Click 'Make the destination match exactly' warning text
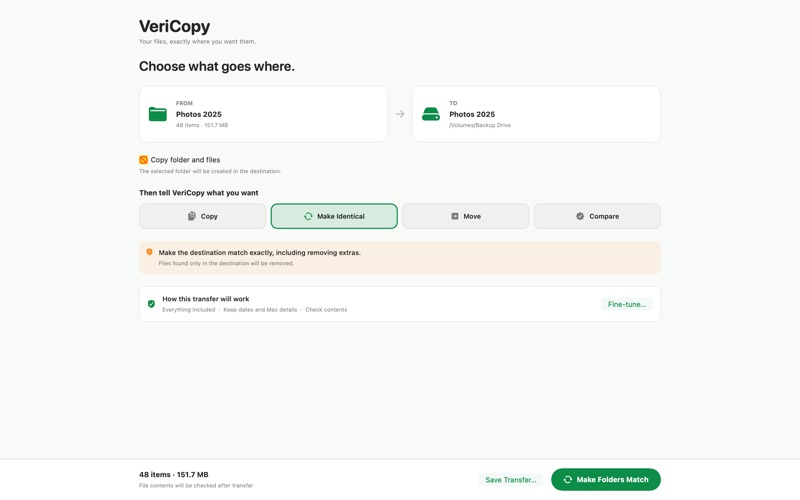The height and width of the screenshot is (500, 800). click(259, 253)
